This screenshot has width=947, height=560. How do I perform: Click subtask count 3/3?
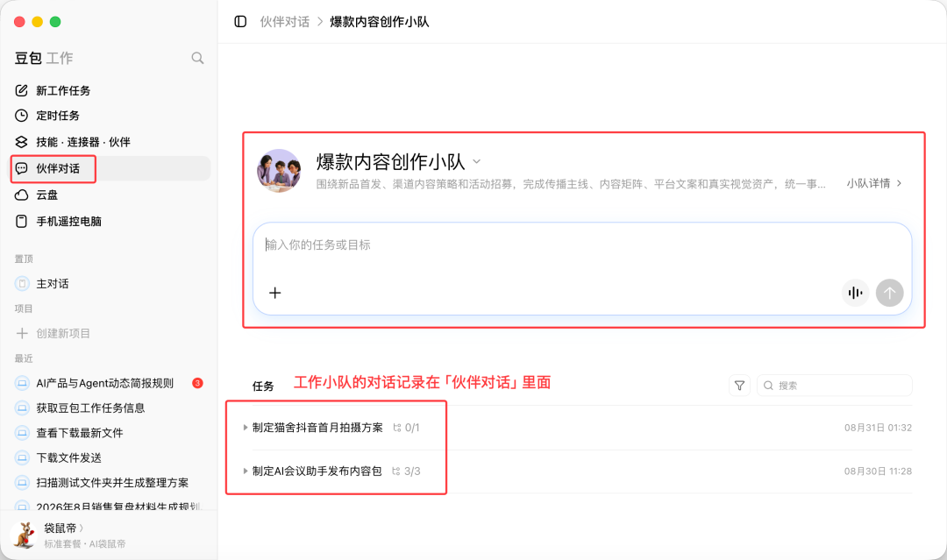pyautogui.click(x=407, y=471)
